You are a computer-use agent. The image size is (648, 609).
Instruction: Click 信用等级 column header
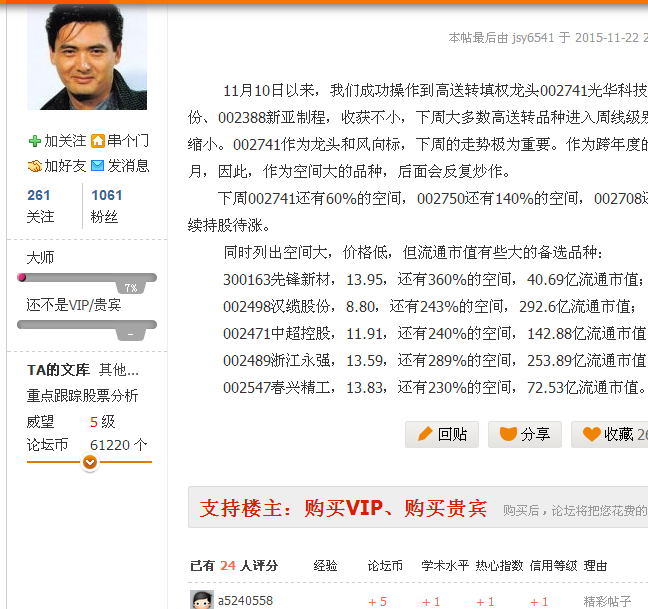(553, 565)
